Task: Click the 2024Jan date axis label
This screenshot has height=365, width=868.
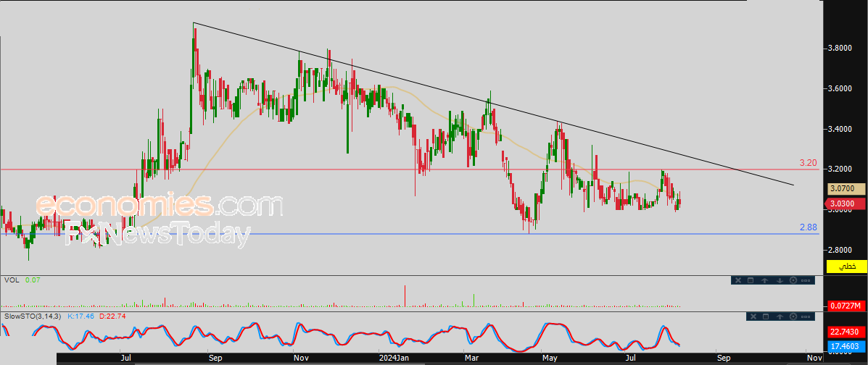Action: (394, 358)
